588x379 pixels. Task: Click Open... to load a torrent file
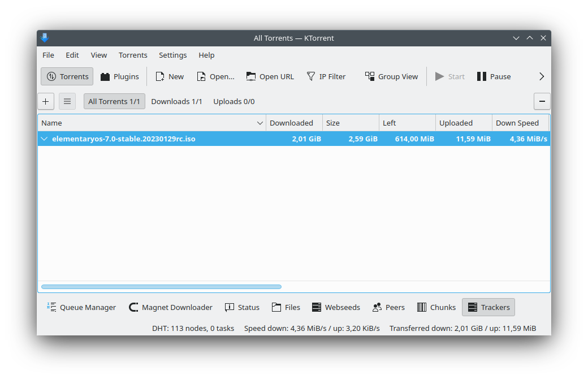(215, 76)
